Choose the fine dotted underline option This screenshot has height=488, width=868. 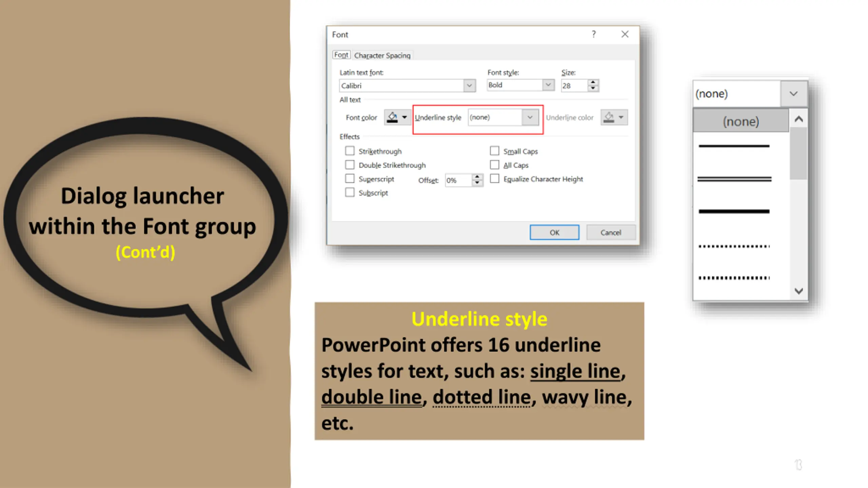(x=734, y=246)
